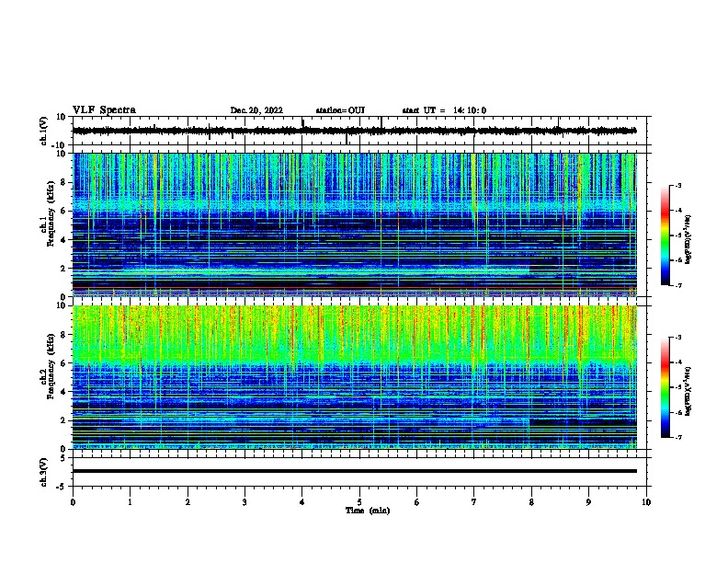Click the "station=OUI" label
Screen dimensions: 728x563
click(x=340, y=110)
